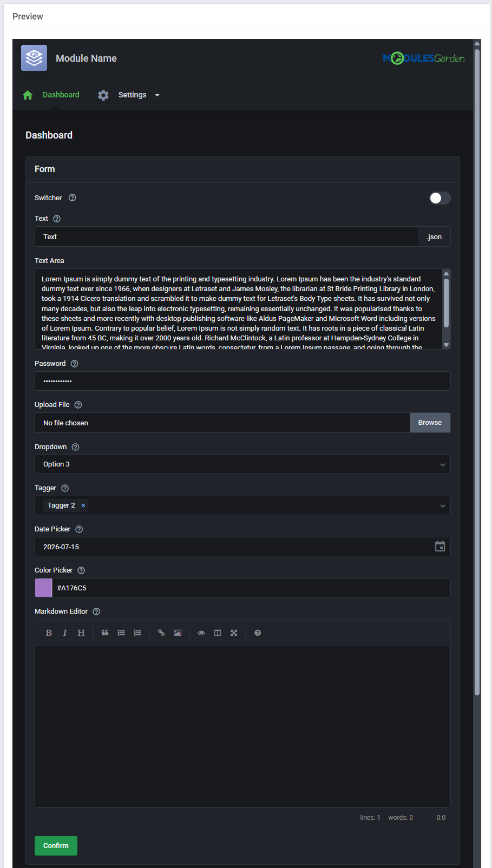
Task: Toggle Markdown preview eye icon
Action: [x=201, y=633]
